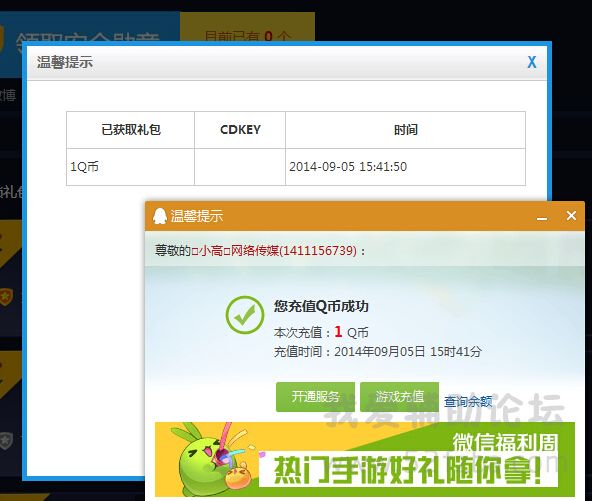Viewport: 592px width, 501px height.
Task: Select the 充值时间 2014年09月05日 line
Action: (x=378, y=351)
